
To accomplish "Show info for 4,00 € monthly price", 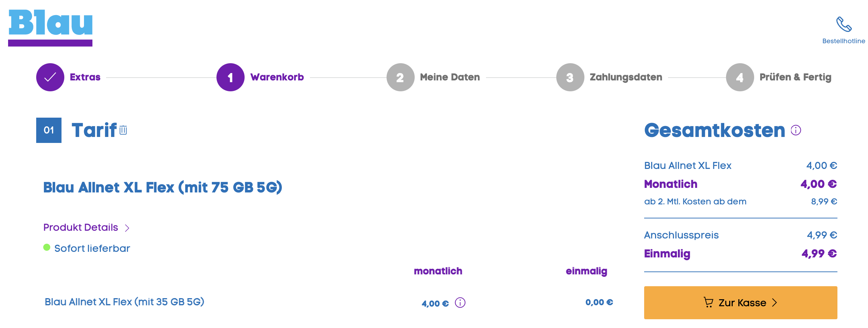I will (x=460, y=302).
